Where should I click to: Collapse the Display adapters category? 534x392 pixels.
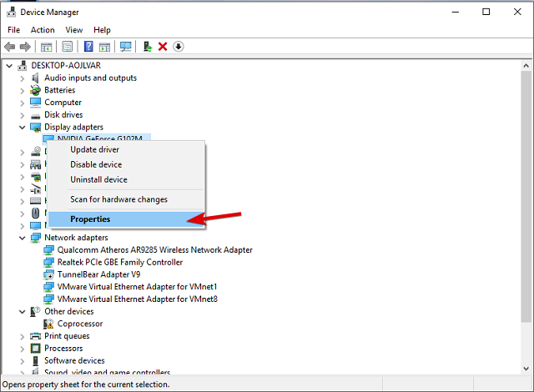coord(23,128)
